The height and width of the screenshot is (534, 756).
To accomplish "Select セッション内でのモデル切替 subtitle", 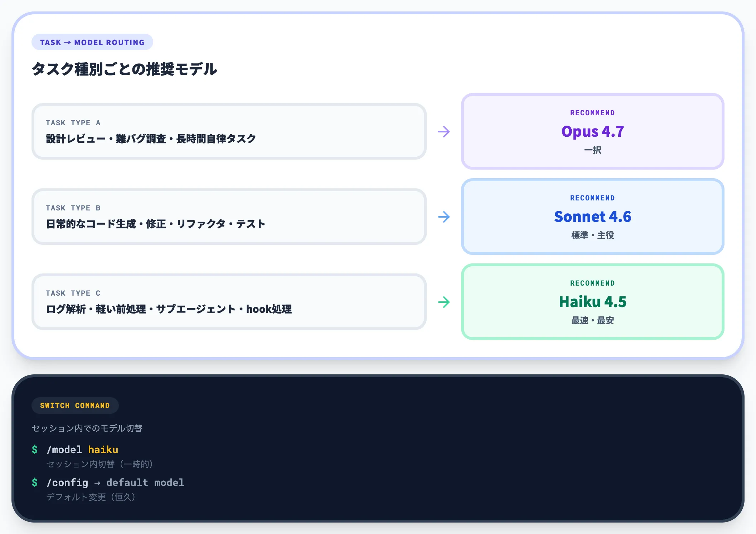I will (x=87, y=428).
